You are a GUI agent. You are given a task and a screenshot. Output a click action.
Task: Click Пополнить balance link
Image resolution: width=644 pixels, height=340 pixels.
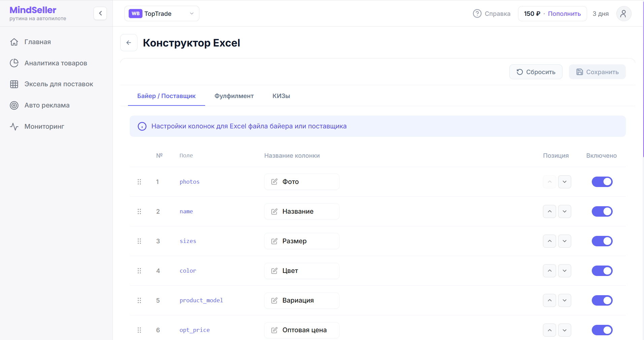click(x=564, y=13)
